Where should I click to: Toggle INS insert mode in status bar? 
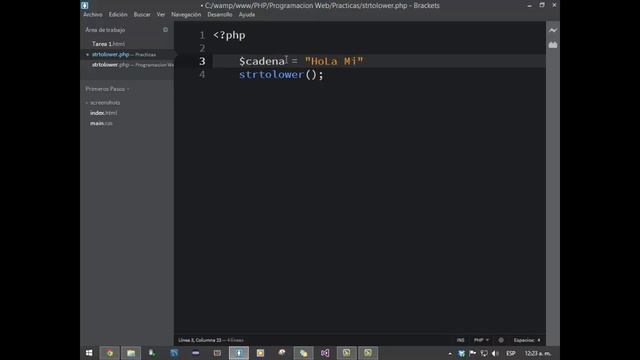(460, 340)
